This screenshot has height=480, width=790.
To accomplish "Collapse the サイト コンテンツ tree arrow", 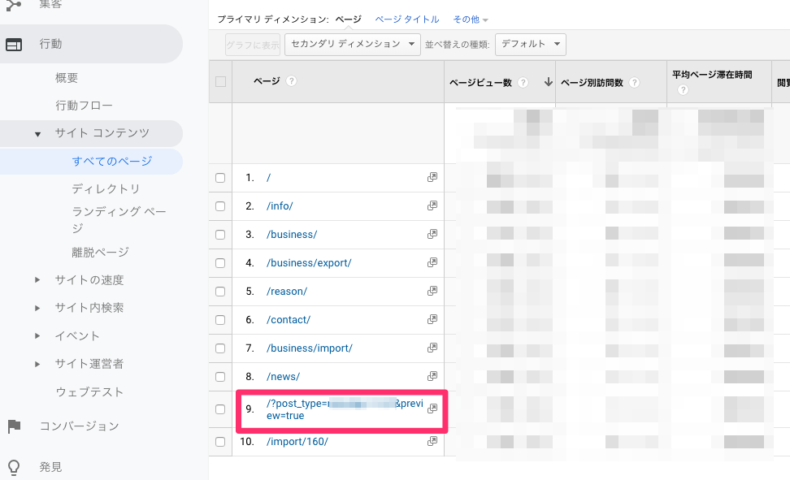I will pyautogui.click(x=37, y=134).
